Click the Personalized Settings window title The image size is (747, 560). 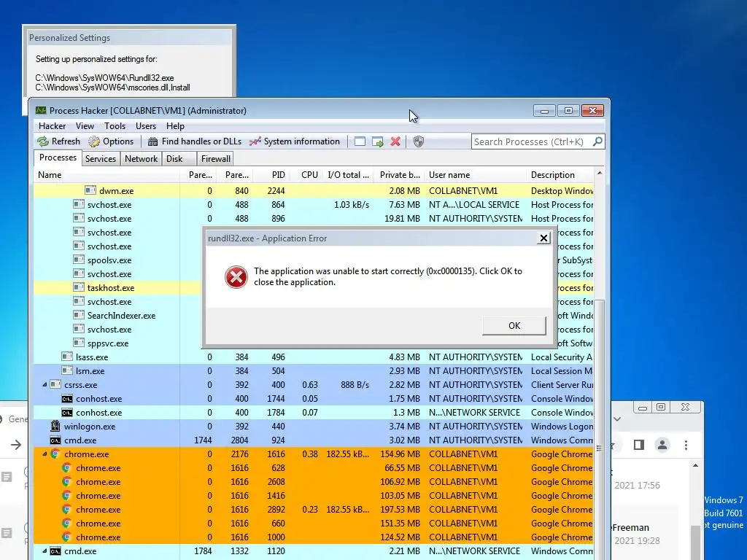pos(69,38)
